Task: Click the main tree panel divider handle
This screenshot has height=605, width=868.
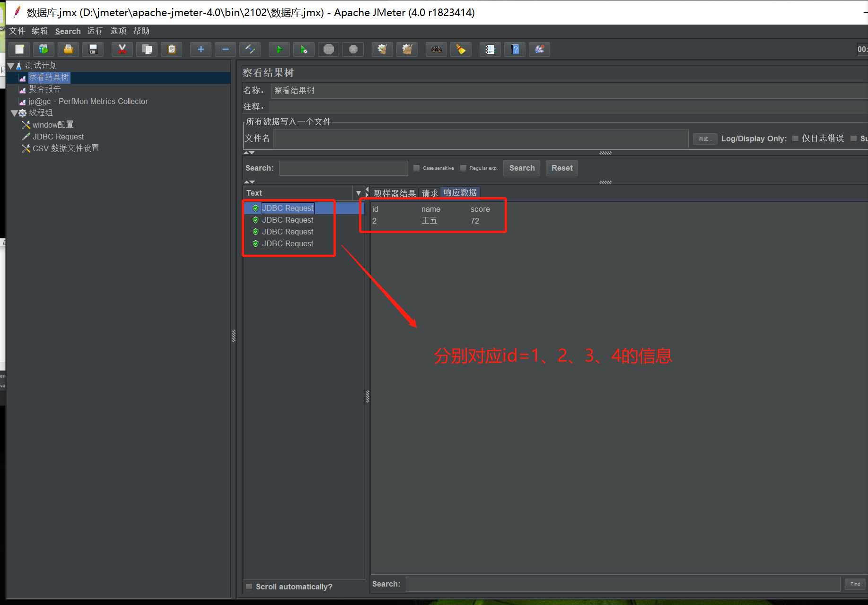Action: (x=234, y=336)
